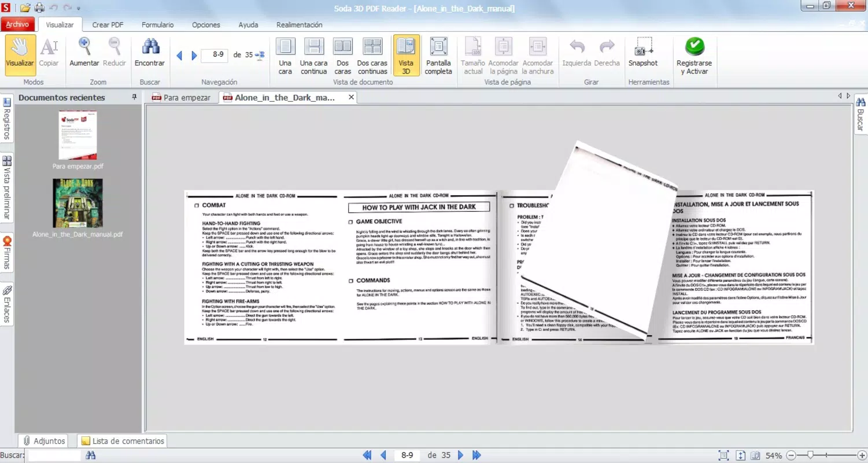Switch to the Crear PDF ribbon tab
Image resolution: width=868 pixels, height=463 pixels.
pos(108,25)
